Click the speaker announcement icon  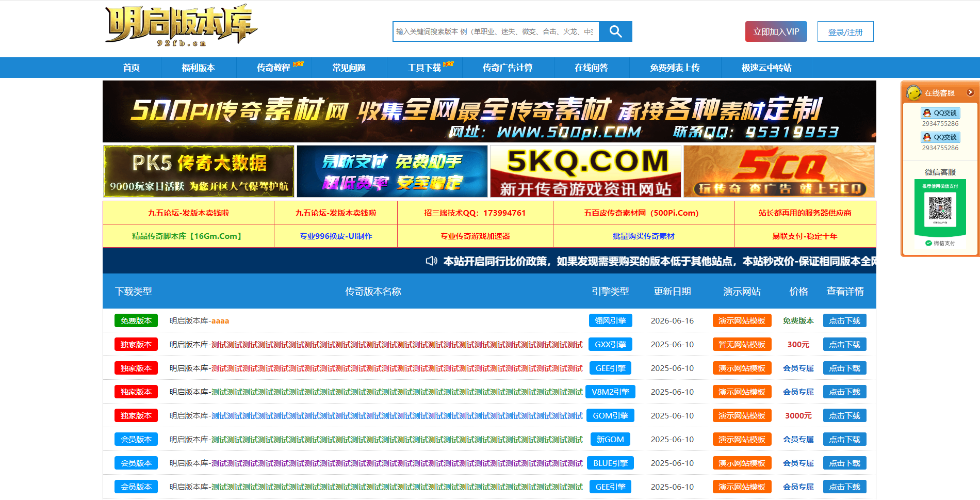coord(431,261)
